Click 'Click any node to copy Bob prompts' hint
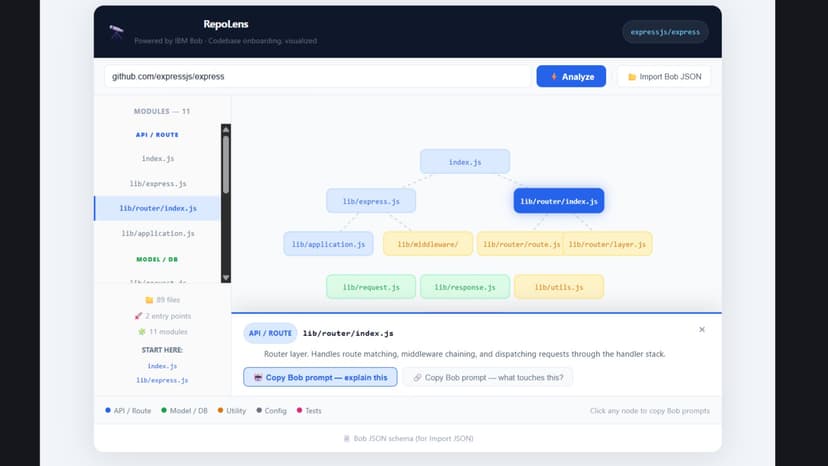Viewport: 828px width, 466px height. [x=650, y=411]
